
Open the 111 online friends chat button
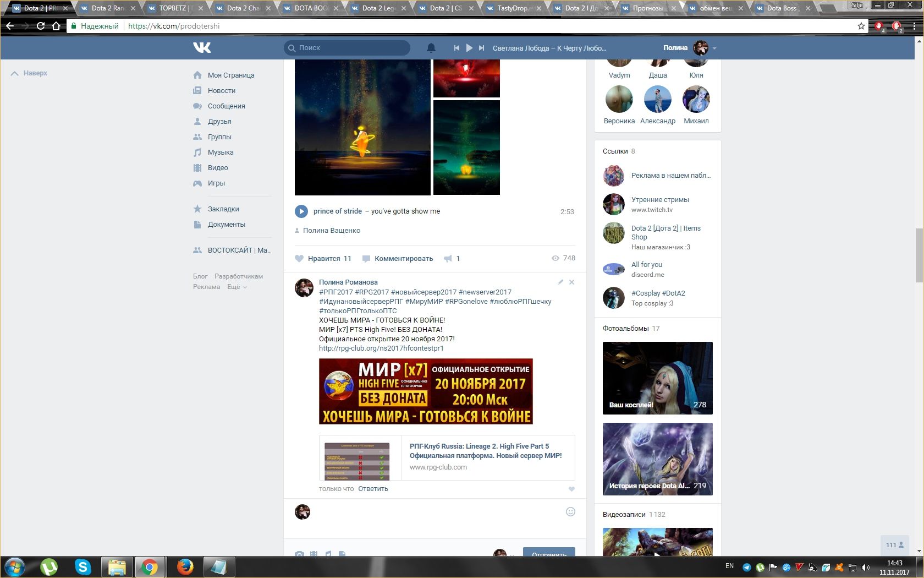click(x=895, y=545)
